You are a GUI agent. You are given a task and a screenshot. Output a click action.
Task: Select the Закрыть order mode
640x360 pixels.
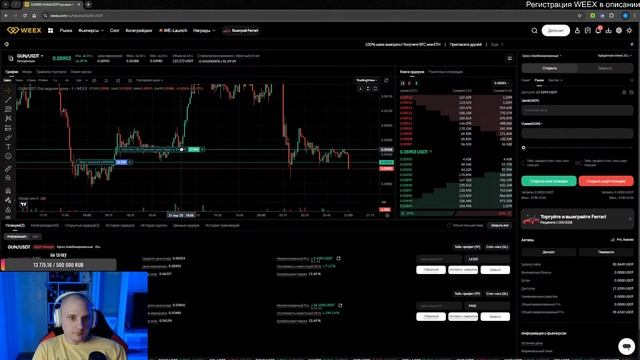click(x=605, y=68)
